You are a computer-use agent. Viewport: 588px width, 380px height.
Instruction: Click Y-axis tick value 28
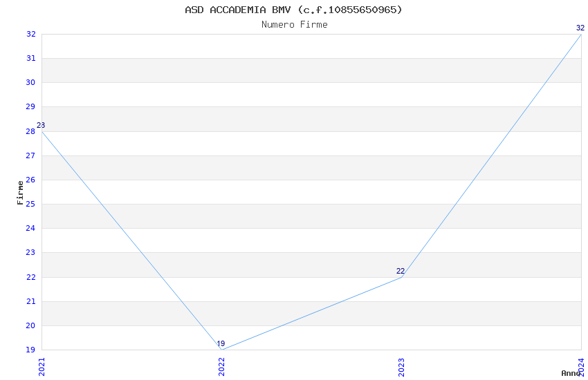tap(30, 131)
